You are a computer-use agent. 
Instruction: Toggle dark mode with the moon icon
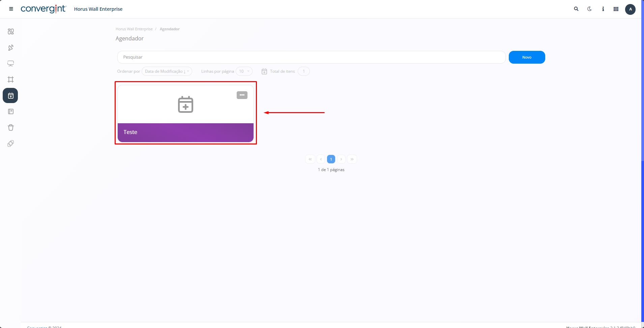[x=589, y=9]
